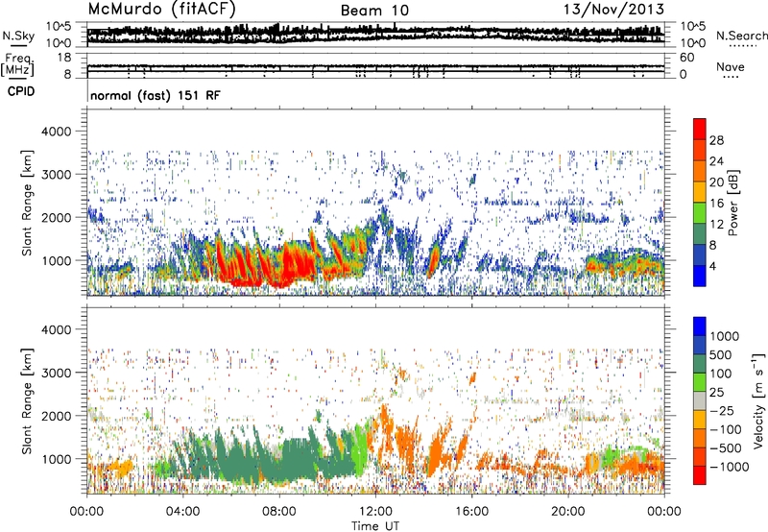Click the '16:00' time tick label
Viewport: 768px width, 532px height.
pyautogui.click(x=471, y=511)
